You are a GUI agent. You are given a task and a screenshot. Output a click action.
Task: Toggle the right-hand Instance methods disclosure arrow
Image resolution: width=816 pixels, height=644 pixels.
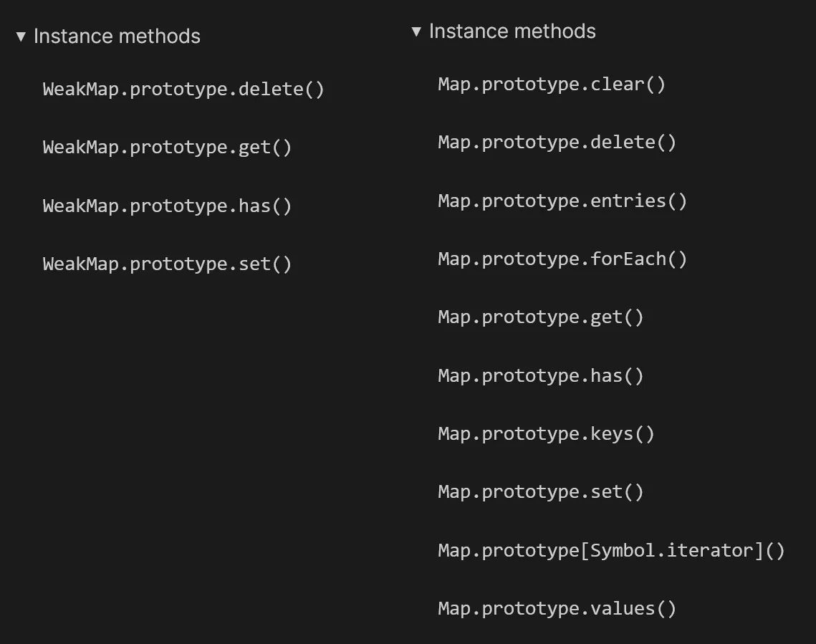point(416,32)
